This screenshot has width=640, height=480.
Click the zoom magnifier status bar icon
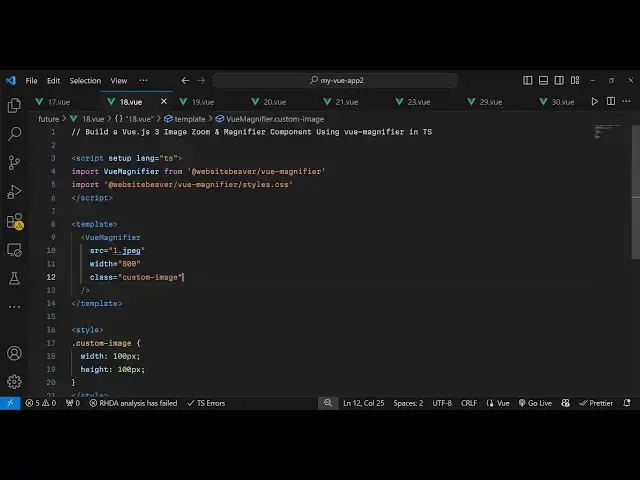click(328, 403)
